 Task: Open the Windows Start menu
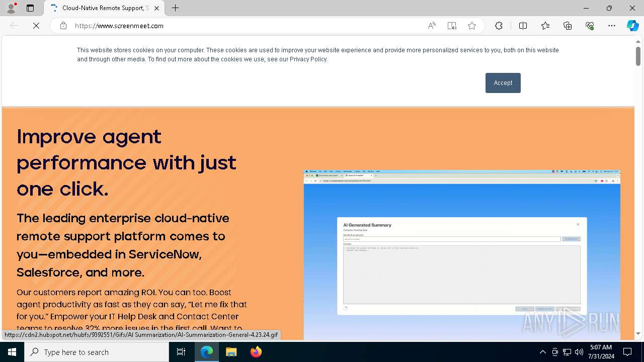pyautogui.click(x=12, y=352)
